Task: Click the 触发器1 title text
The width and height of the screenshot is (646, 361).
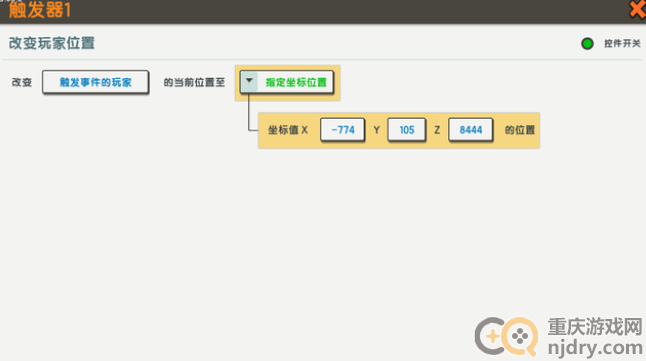Action: pos(40,9)
